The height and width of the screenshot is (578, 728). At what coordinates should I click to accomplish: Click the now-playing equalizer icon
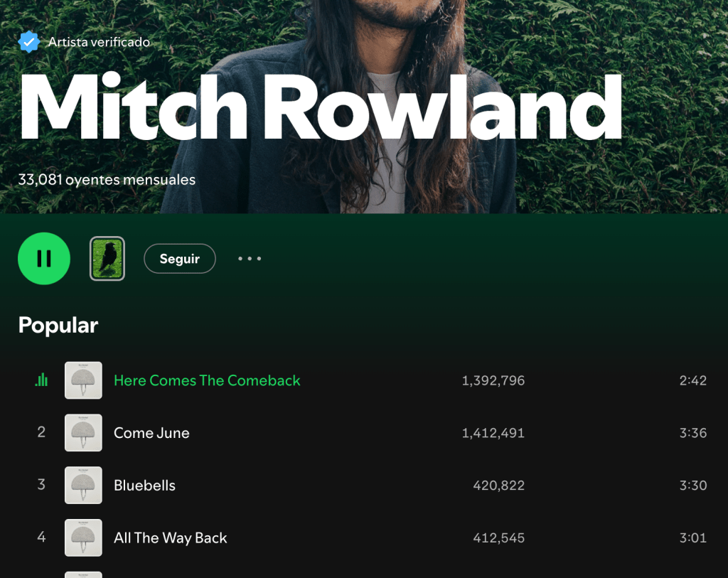41,380
